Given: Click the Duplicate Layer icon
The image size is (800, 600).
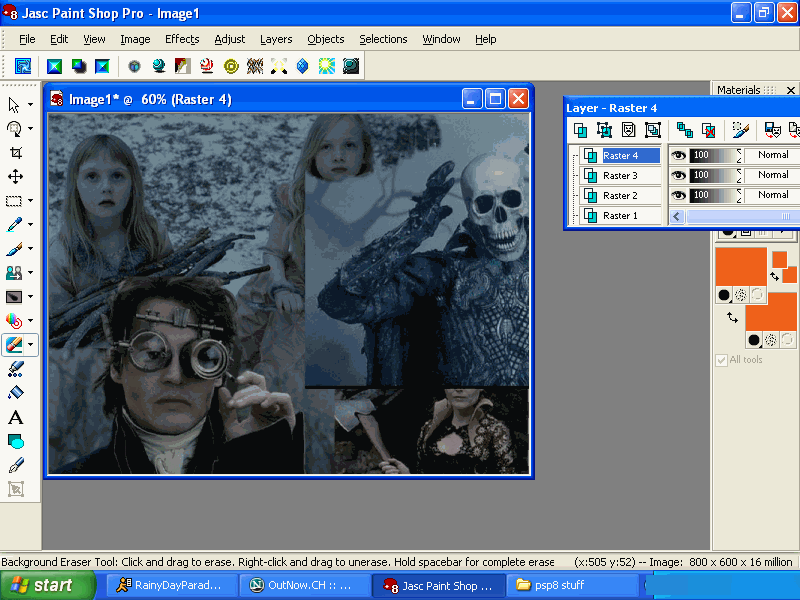Looking at the screenshot, I should pyautogui.click(x=685, y=130).
